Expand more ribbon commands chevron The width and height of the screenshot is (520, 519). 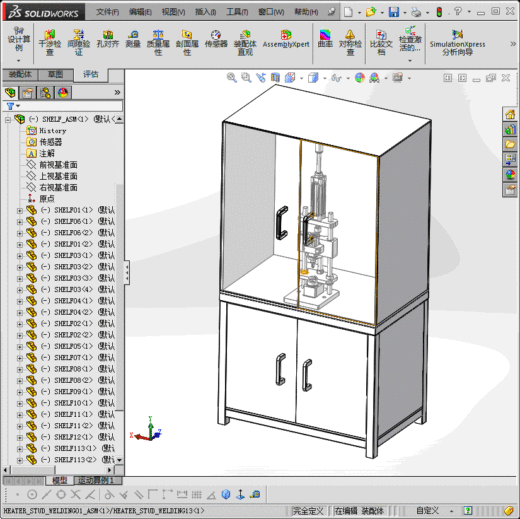pyautogui.click(x=513, y=44)
